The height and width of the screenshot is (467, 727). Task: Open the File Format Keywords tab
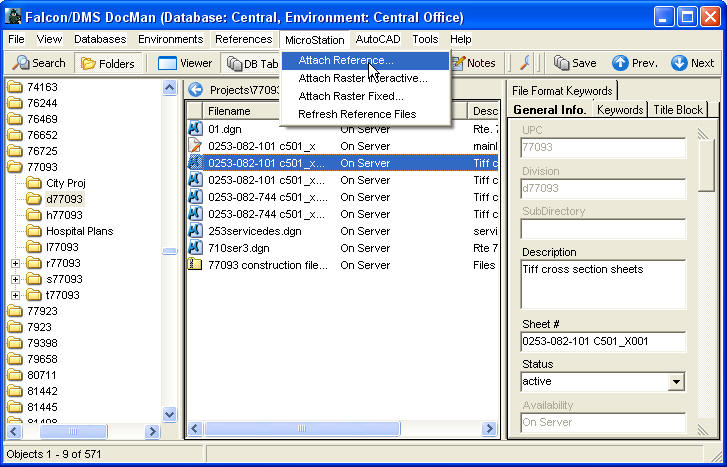[x=561, y=91]
